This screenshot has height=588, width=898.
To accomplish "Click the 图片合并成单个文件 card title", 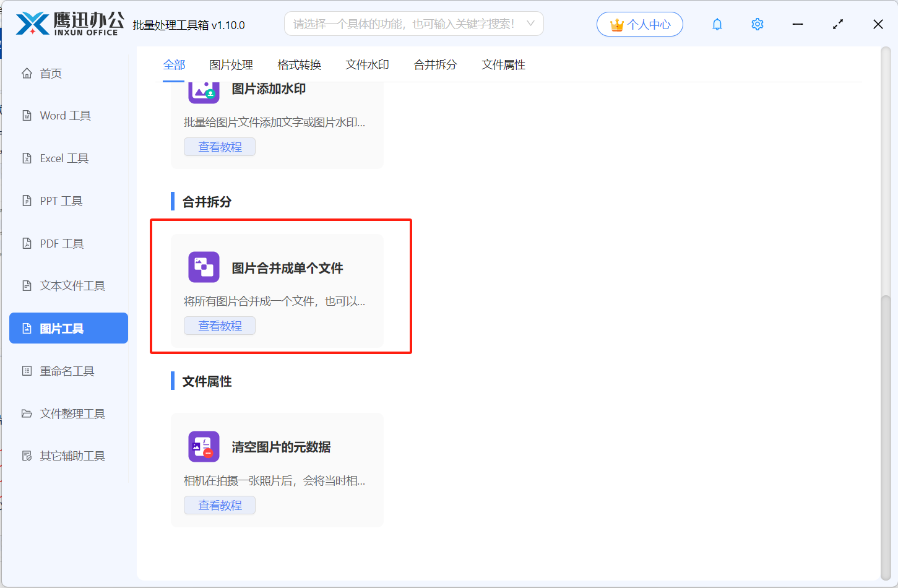I will click(x=287, y=268).
